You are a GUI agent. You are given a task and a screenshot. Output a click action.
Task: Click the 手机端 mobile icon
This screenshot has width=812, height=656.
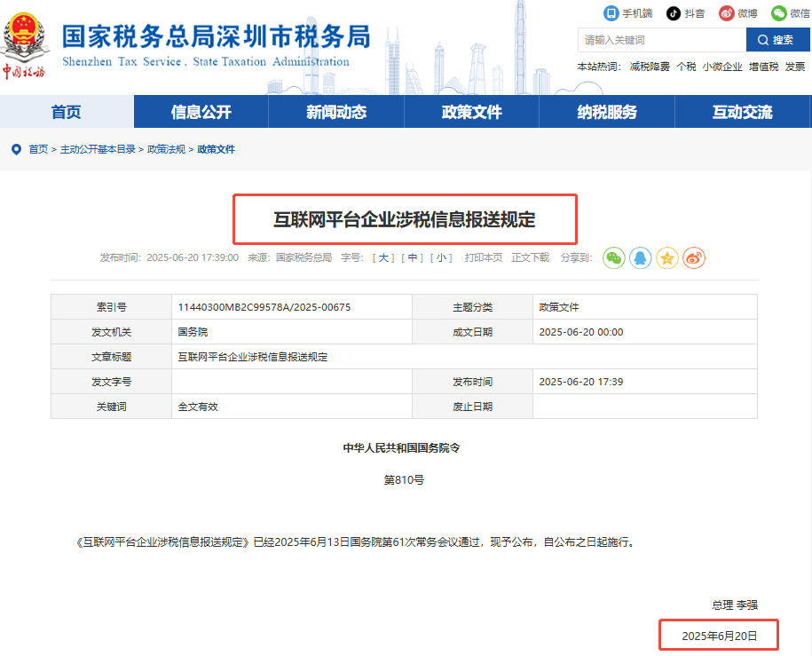click(611, 13)
